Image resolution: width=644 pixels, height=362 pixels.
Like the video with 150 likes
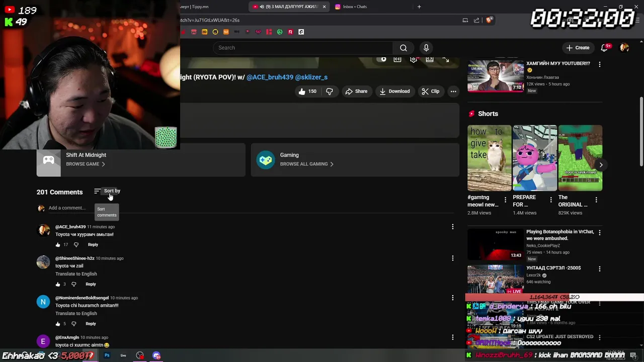pyautogui.click(x=307, y=92)
